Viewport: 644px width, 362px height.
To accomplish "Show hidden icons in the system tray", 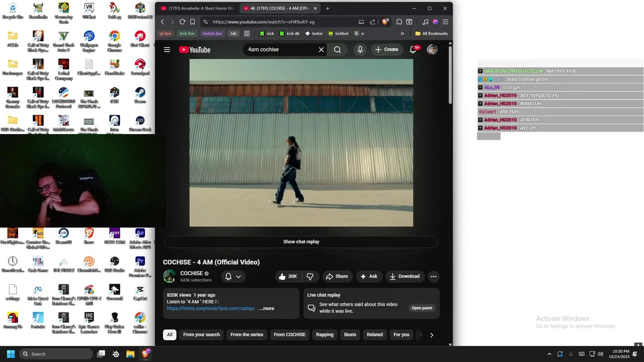I will pos(549,354).
